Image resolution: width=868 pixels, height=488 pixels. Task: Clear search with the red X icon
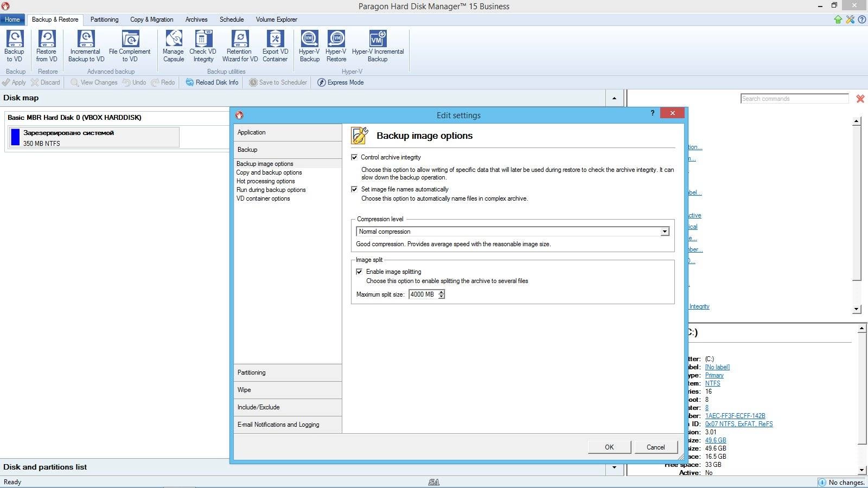[860, 99]
